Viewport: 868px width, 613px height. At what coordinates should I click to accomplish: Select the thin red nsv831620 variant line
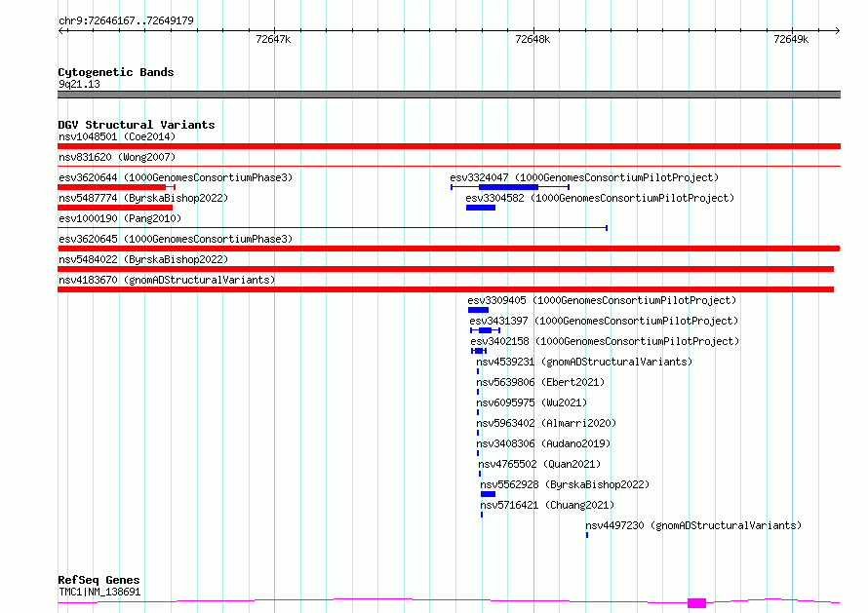449,166
